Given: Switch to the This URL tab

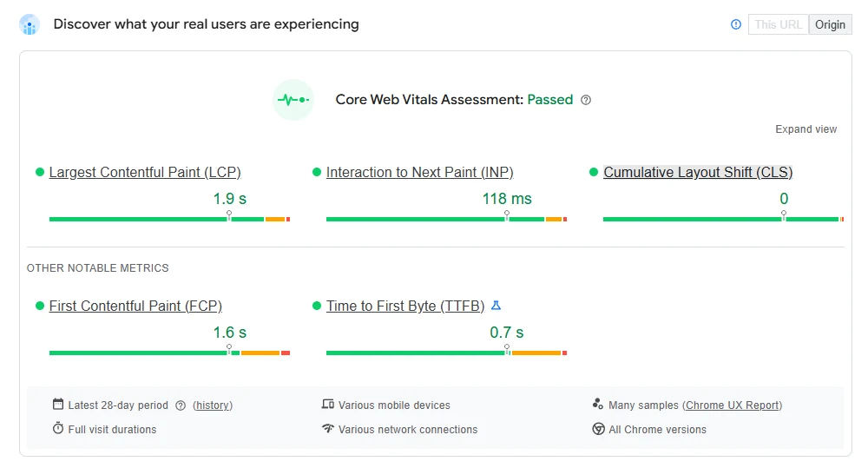Looking at the screenshot, I should point(778,24).
